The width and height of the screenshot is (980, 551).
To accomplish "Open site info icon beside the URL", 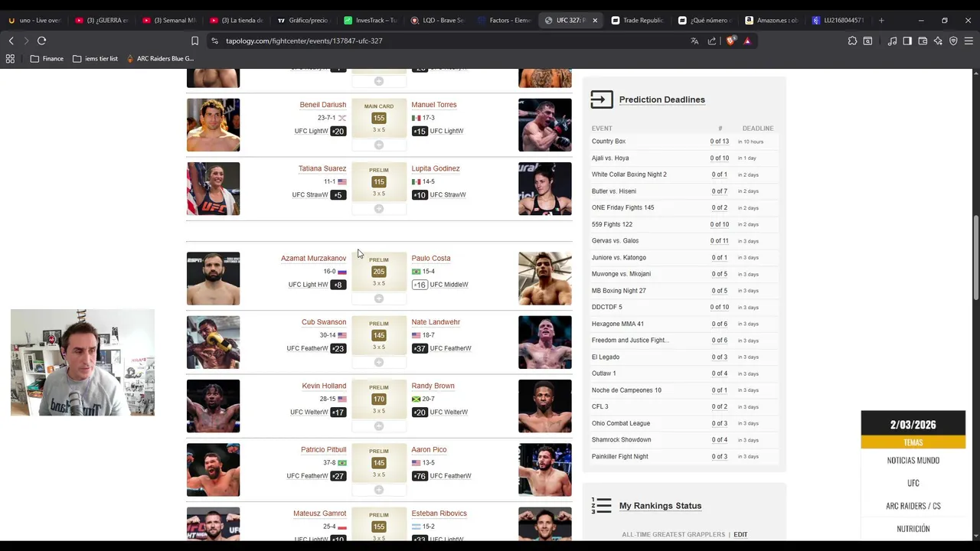I will click(214, 41).
